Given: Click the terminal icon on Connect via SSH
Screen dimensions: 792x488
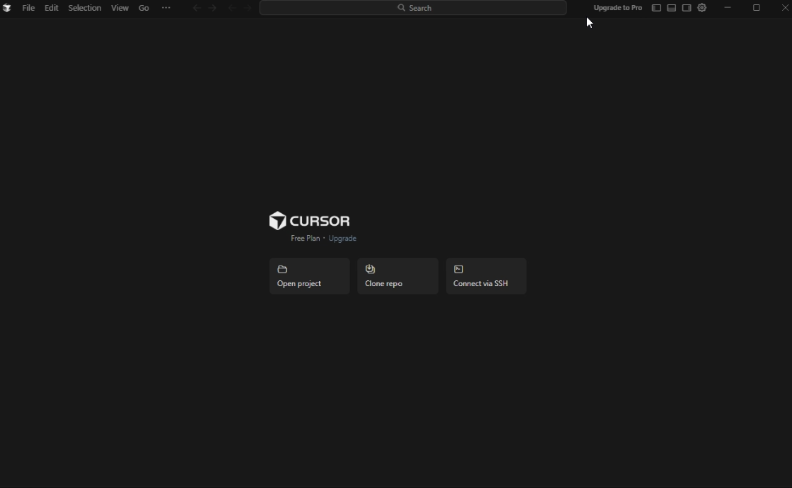Looking at the screenshot, I should pyautogui.click(x=458, y=269).
